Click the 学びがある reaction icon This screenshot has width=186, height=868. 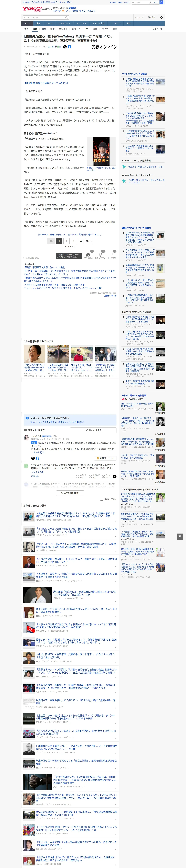coord(89,255)
